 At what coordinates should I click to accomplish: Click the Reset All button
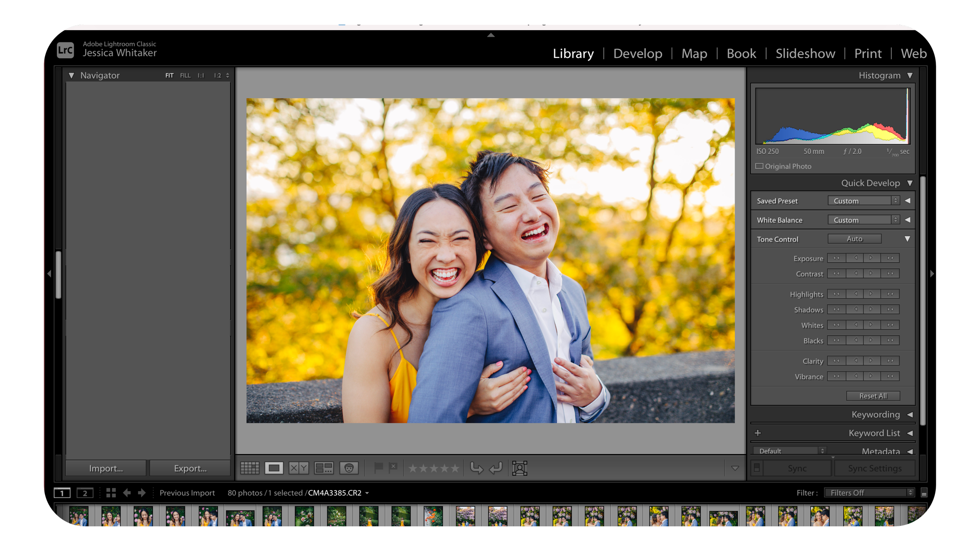[x=873, y=396]
